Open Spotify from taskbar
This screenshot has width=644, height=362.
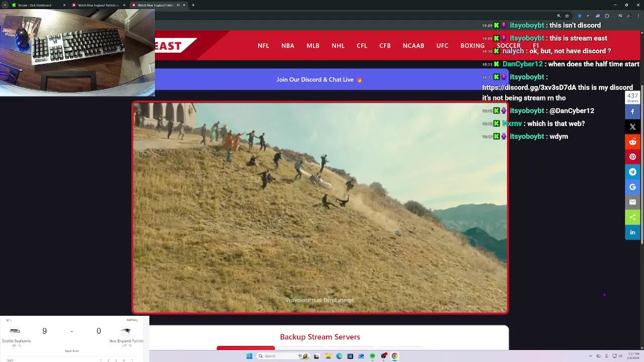(x=372, y=356)
